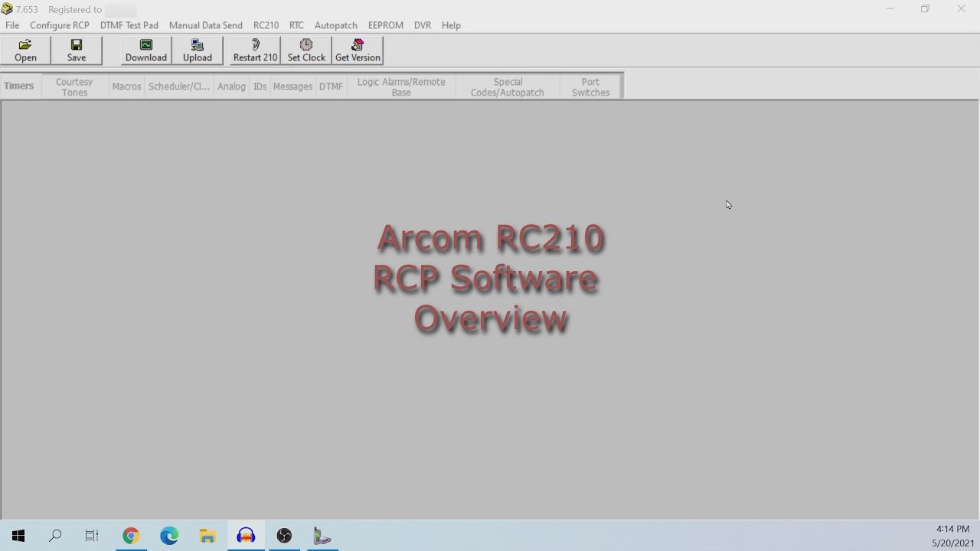Screen dimensions: 980x551
Task: Open the RTC menu
Action: click(x=296, y=25)
